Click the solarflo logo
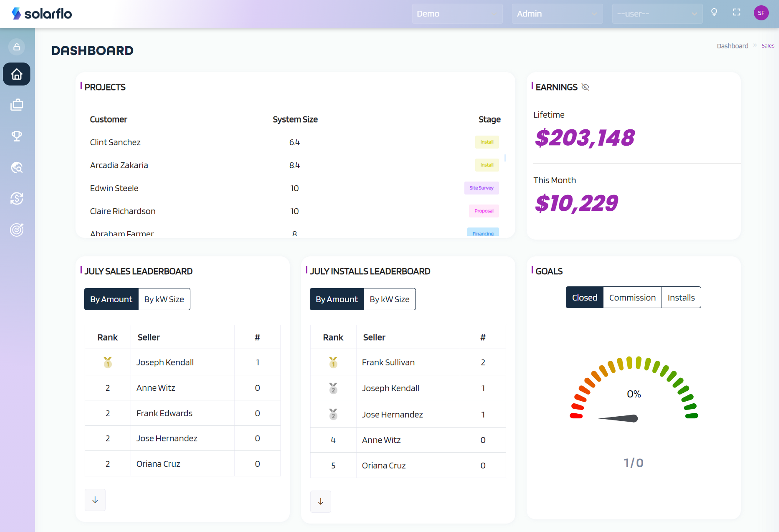The image size is (779, 532). 42,14
